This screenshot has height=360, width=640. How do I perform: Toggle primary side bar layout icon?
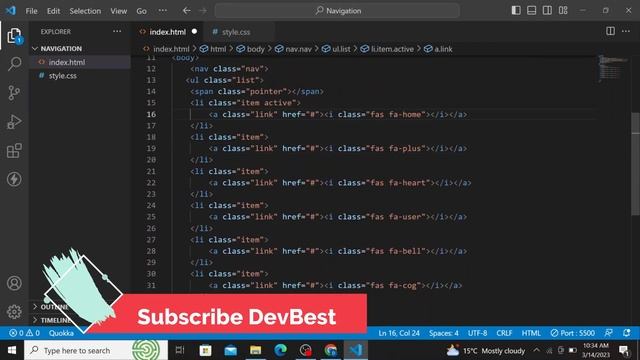[516, 11]
